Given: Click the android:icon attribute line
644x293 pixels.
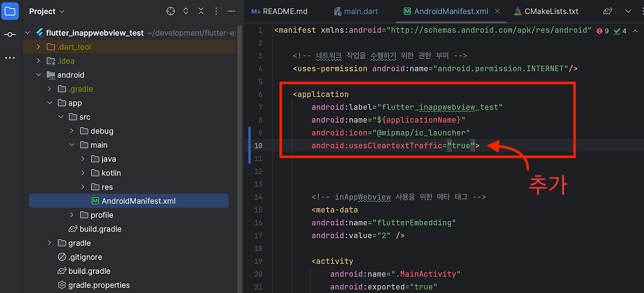Looking at the screenshot, I should tap(390, 133).
